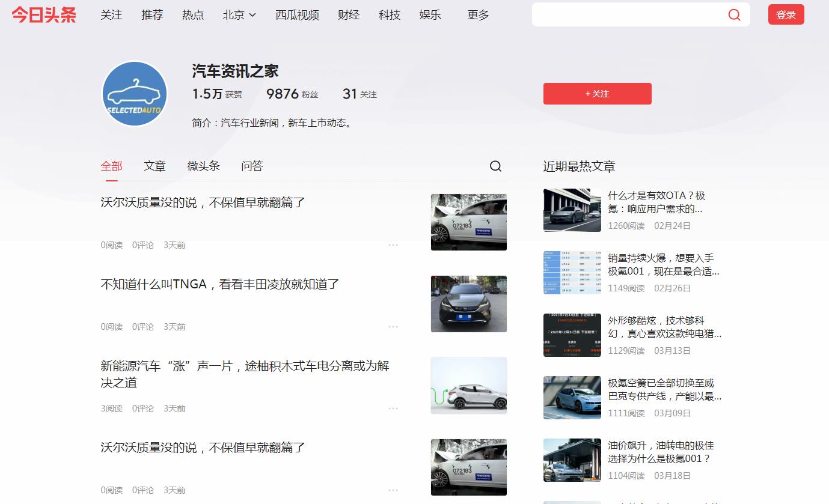Click the red search magnifier icon
The height and width of the screenshot is (504, 829).
734,15
